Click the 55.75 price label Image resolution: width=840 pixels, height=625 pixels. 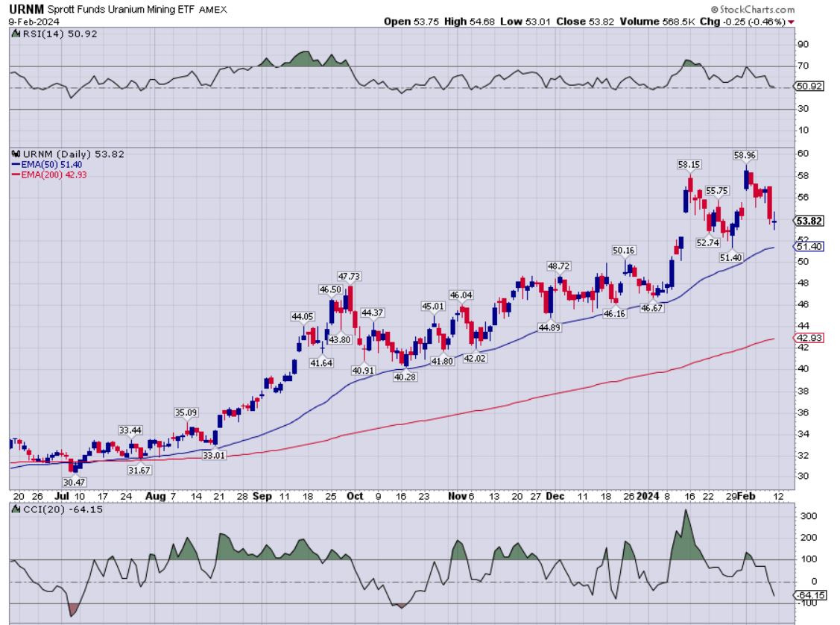[717, 191]
